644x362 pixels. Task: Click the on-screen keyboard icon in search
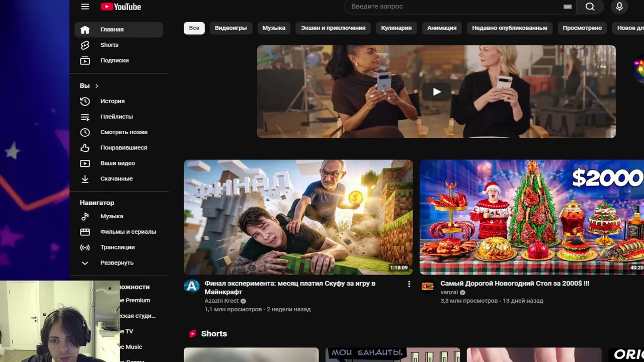[x=568, y=7]
